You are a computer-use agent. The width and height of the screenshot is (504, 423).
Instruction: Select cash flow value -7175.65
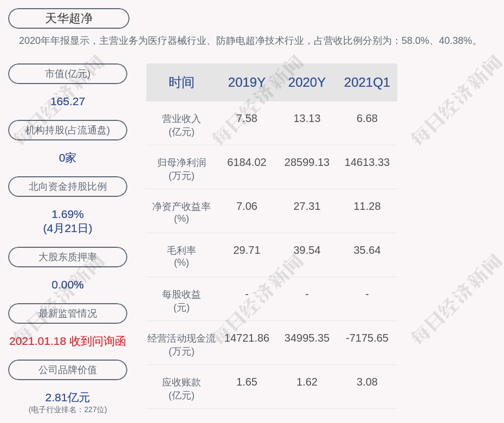[x=367, y=338]
